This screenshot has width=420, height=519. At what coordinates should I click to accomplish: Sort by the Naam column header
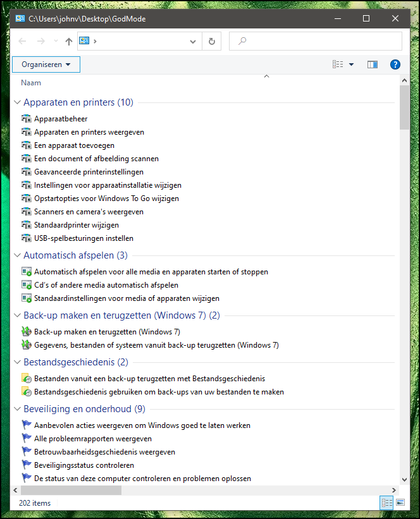pos(31,83)
